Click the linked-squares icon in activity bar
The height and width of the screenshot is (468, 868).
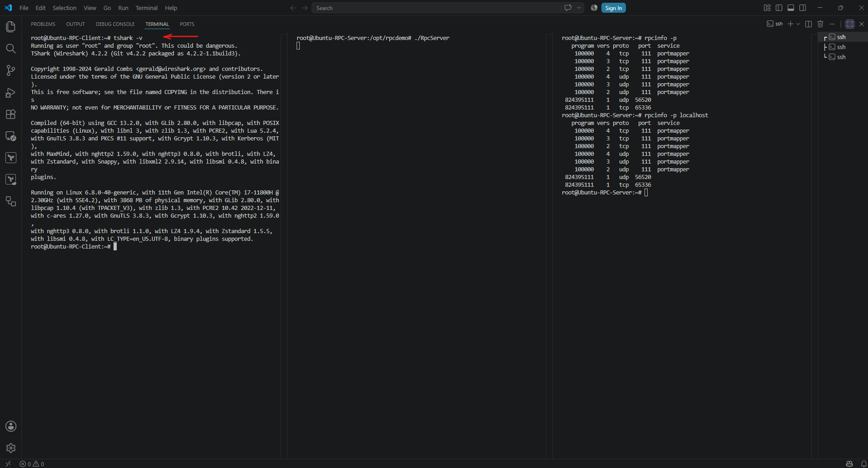click(11, 201)
